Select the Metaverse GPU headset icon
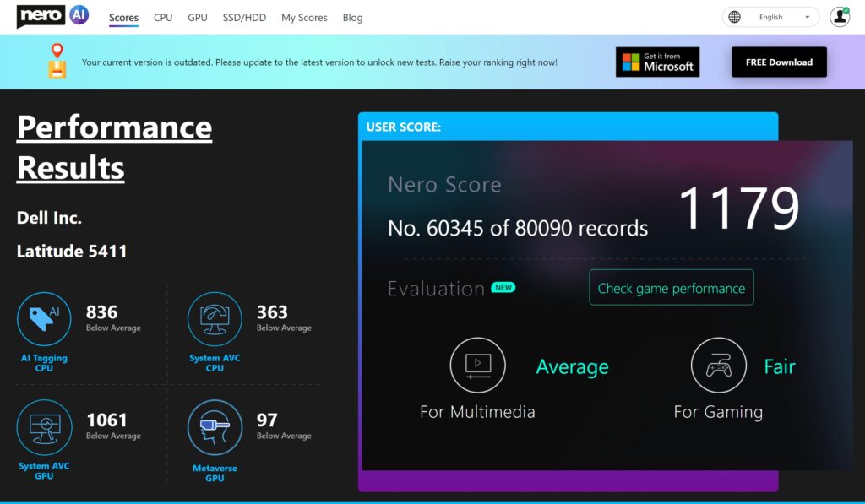This screenshot has width=865, height=504. coord(215,426)
